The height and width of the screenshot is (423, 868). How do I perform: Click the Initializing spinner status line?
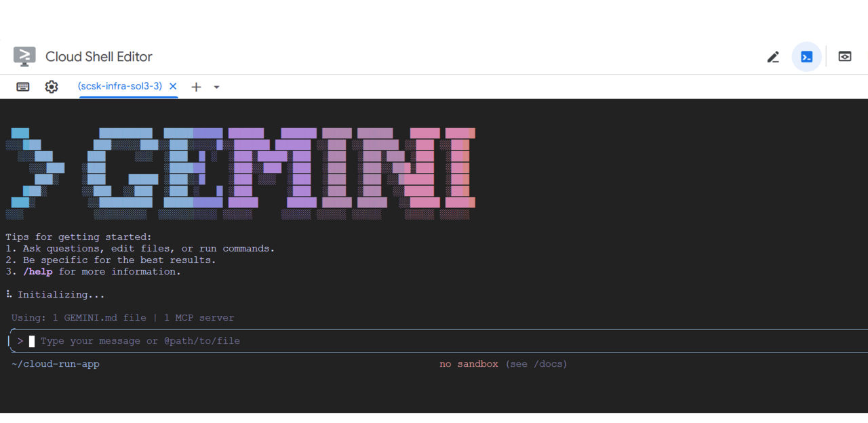click(x=56, y=295)
